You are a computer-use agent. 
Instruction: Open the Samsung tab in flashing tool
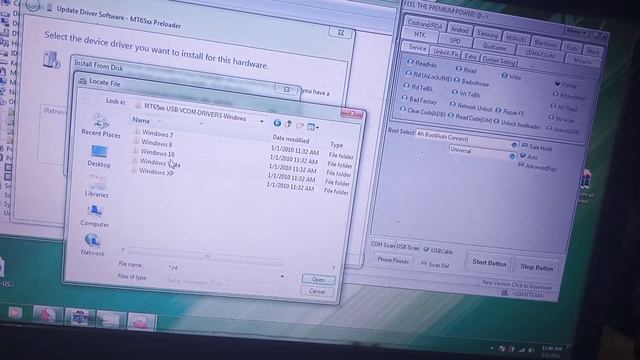pos(487,34)
